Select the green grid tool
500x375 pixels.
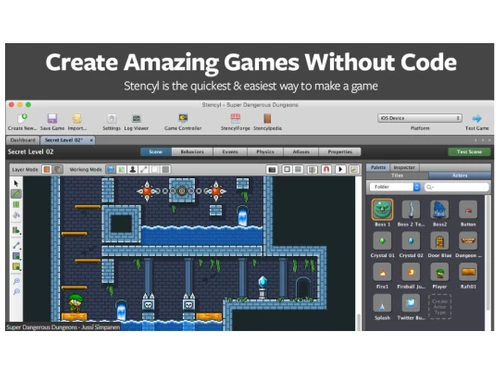pos(16,204)
